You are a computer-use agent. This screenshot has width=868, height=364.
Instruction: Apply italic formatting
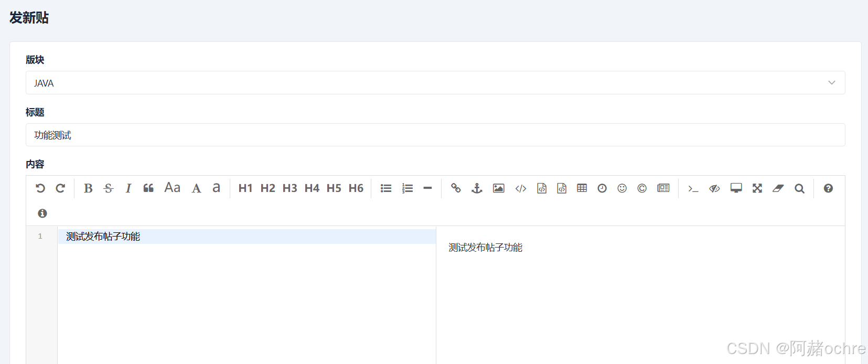tap(128, 188)
